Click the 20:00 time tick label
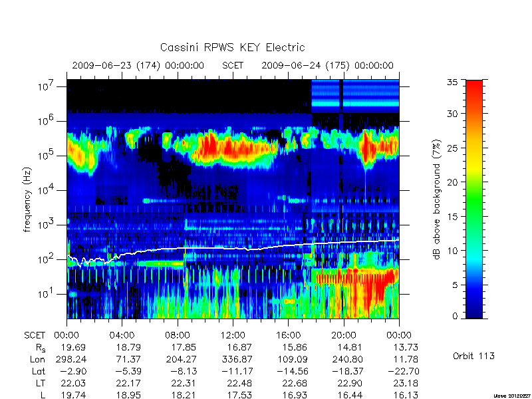 click(344, 335)
